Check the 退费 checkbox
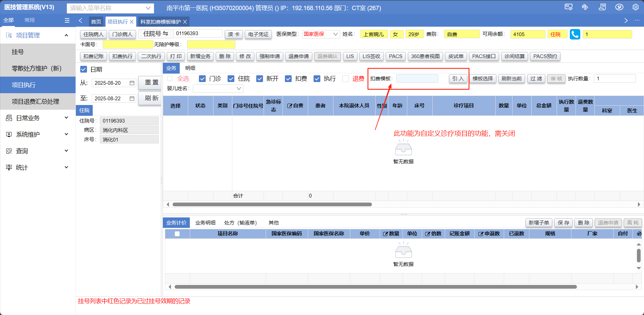This screenshot has width=644, height=315. tap(346, 79)
